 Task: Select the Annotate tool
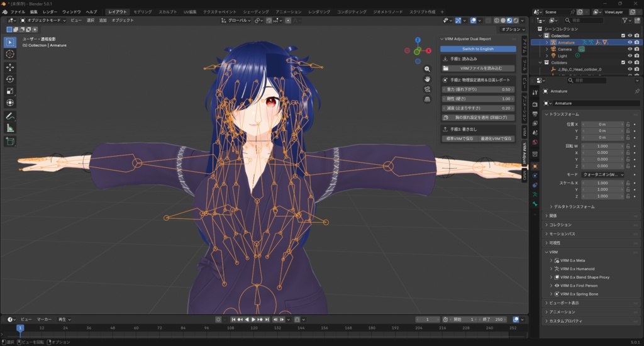(10, 117)
